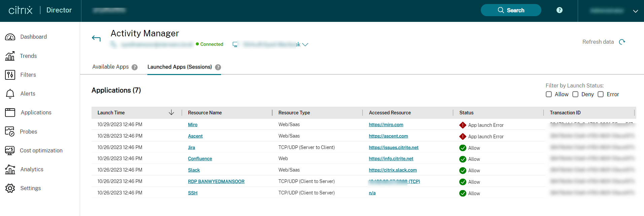Screen dimensions: 644x216
Task: Click the Transaction ID column header
Action: 565,113
